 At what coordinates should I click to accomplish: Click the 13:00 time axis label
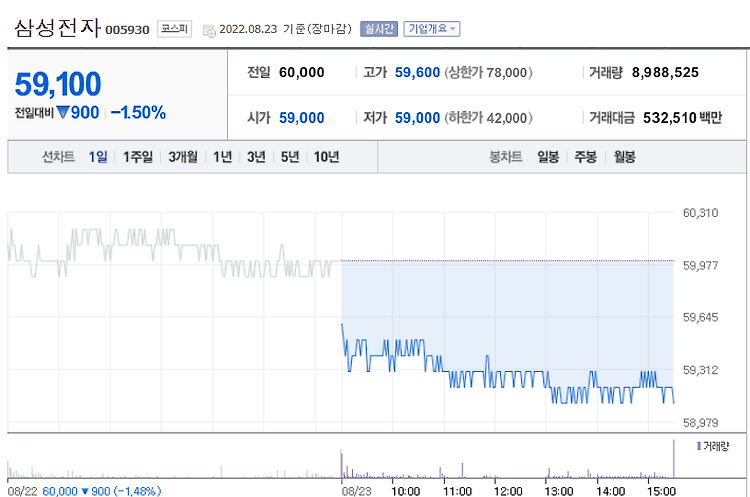pyautogui.click(x=559, y=491)
